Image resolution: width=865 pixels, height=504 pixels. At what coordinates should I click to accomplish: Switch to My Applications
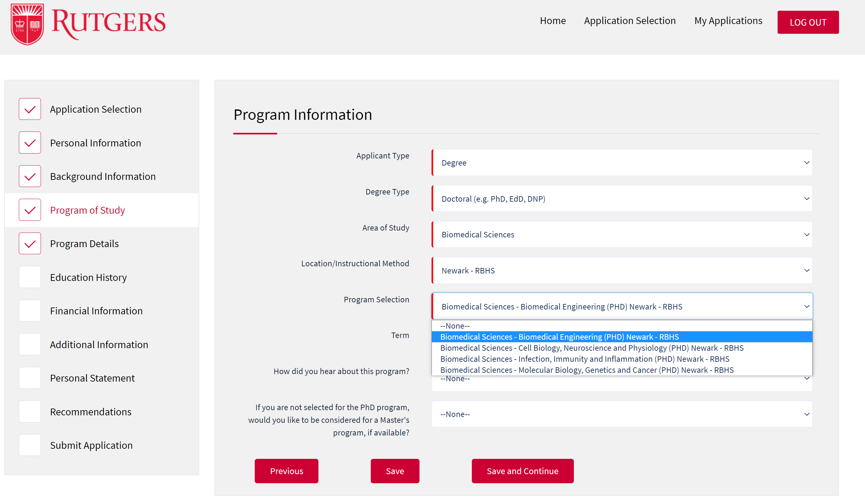(728, 20)
